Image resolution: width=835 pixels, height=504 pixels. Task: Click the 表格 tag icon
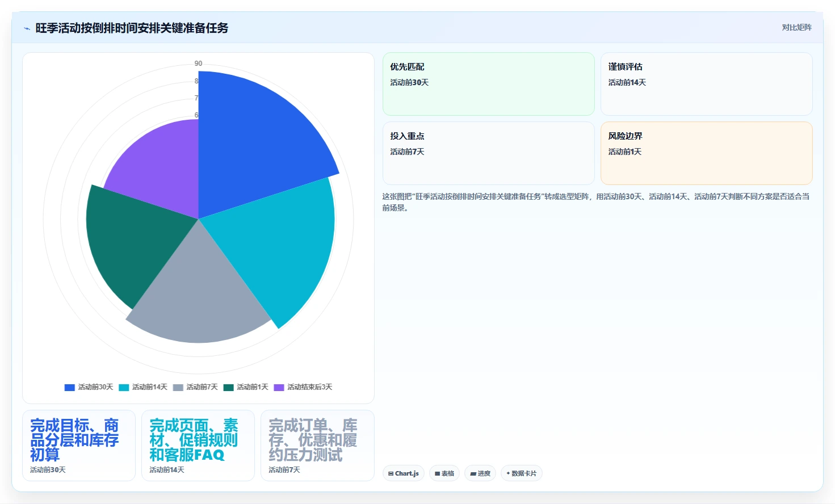coord(437,473)
